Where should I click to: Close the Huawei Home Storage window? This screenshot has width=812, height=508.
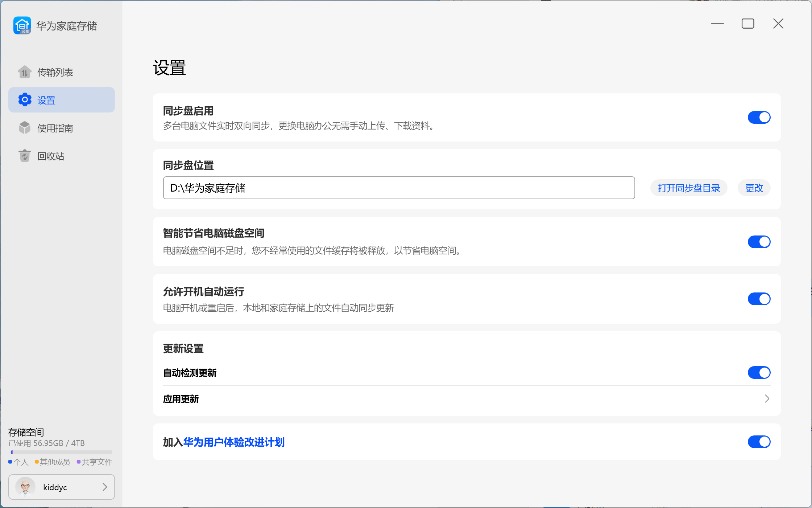point(778,24)
